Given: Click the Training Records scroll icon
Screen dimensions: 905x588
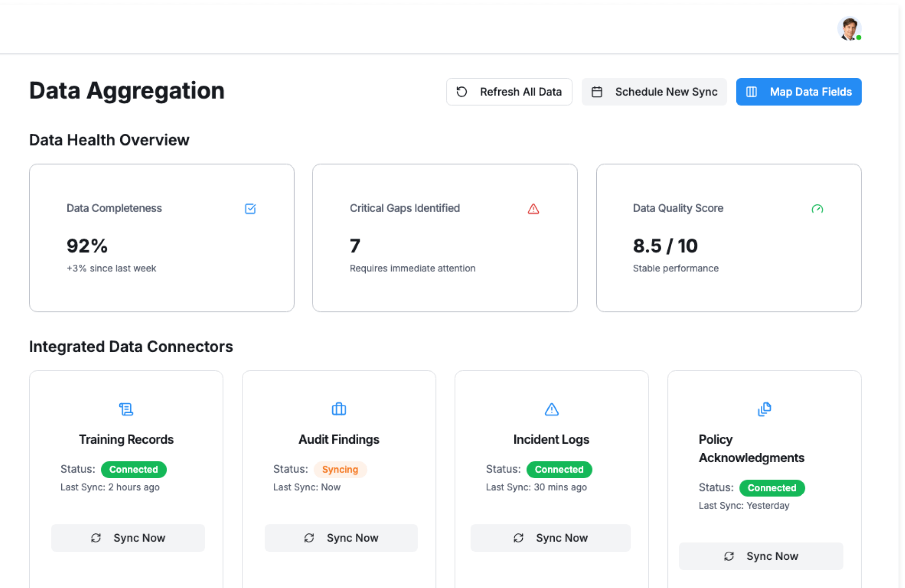Looking at the screenshot, I should (x=126, y=409).
